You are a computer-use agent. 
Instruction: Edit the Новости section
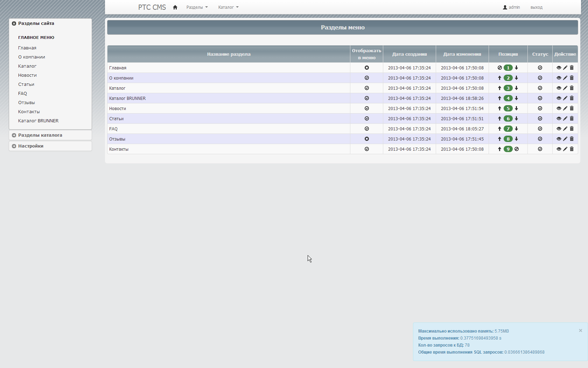pyautogui.click(x=565, y=108)
